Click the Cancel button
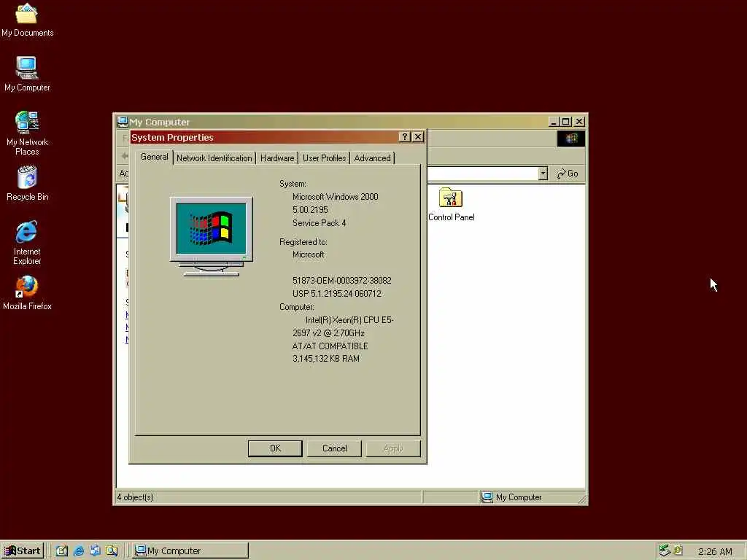This screenshot has height=560, width=747. (334, 448)
